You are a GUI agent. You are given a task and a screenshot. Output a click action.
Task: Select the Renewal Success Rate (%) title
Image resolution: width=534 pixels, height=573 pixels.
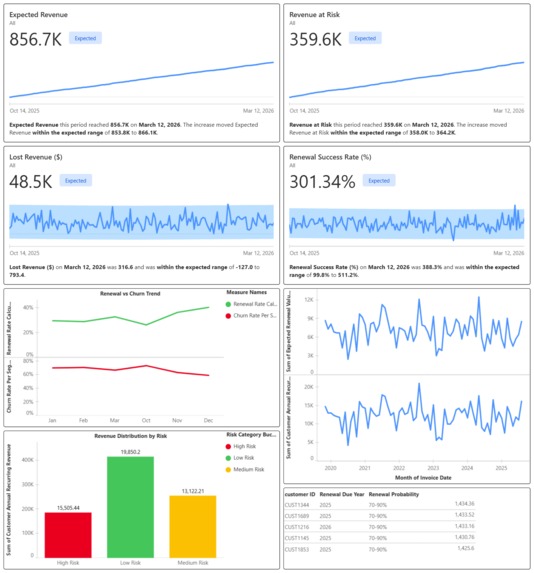coord(330,157)
